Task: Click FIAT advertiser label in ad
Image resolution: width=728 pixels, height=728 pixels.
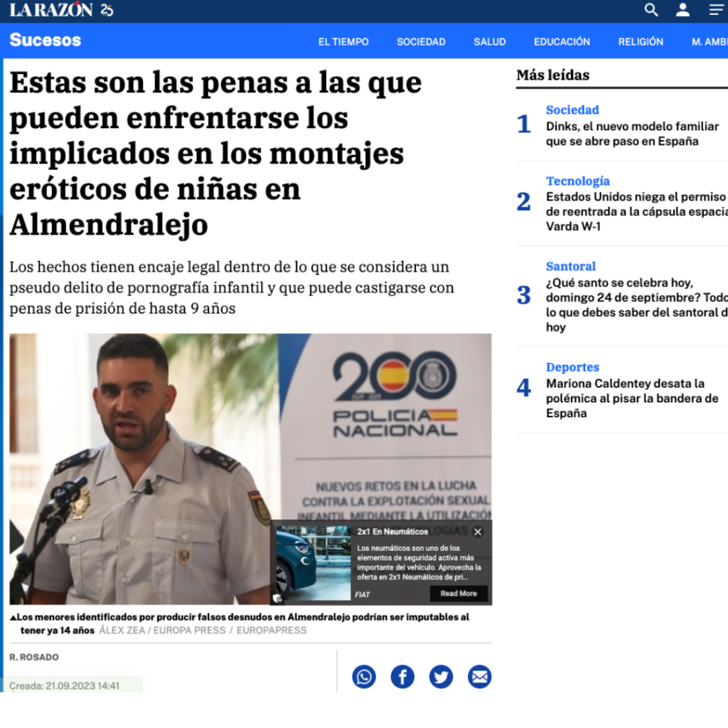Action: [362, 594]
